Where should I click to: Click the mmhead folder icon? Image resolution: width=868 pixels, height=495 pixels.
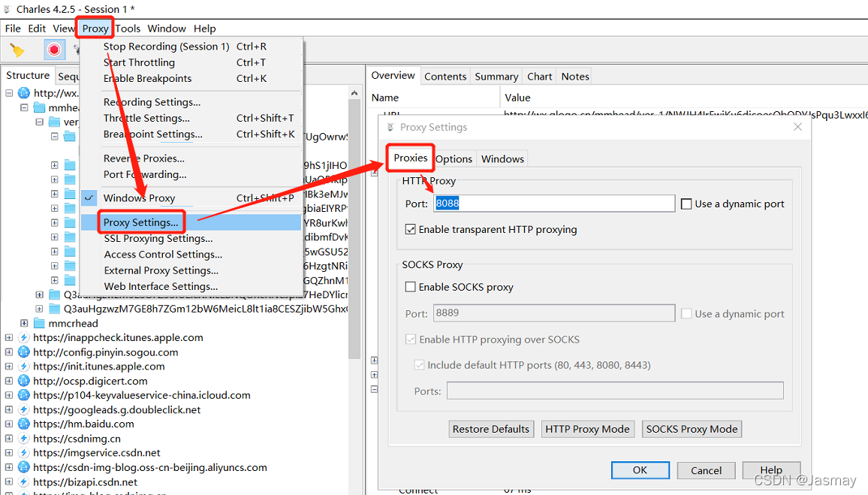point(39,107)
